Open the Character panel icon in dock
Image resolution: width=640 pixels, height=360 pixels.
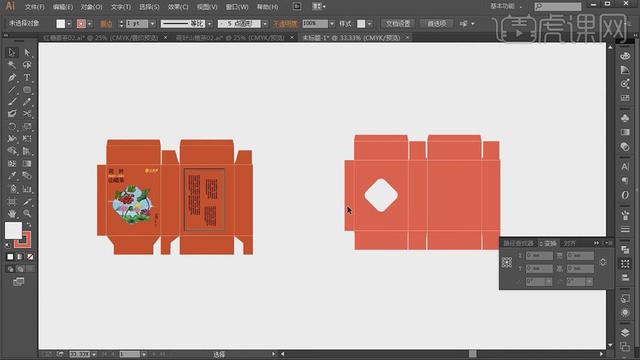(625, 166)
